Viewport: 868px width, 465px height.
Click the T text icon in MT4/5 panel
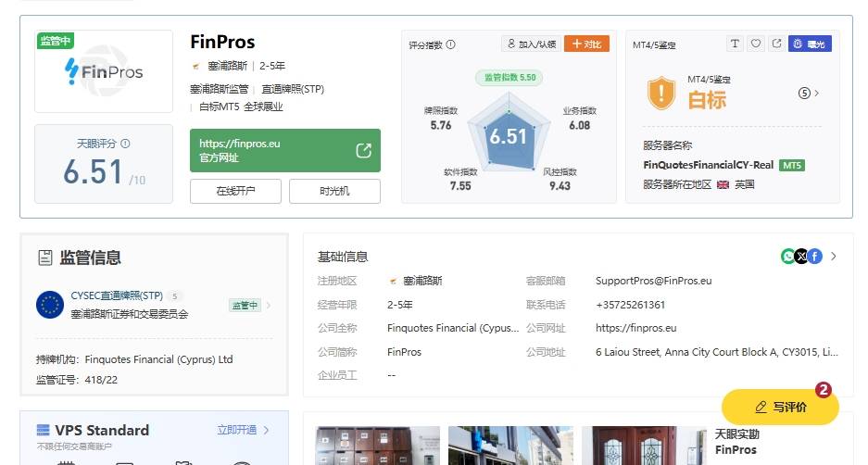pos(735,44)
